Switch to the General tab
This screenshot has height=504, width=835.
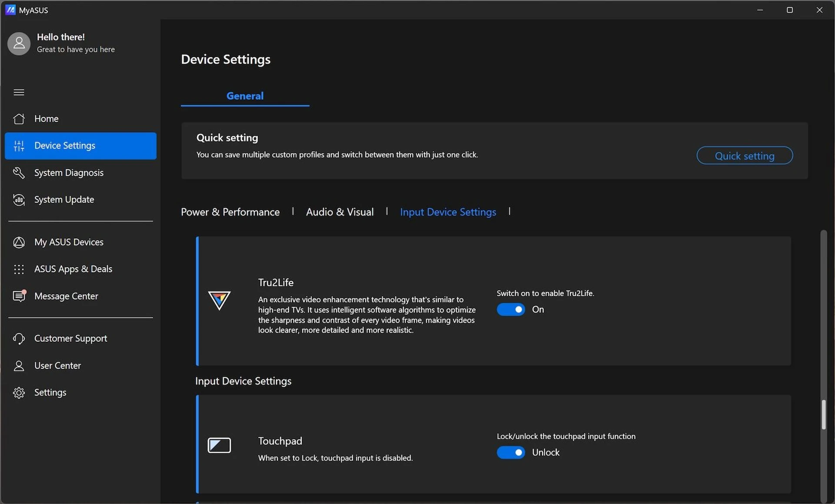[x=245, y=96]
